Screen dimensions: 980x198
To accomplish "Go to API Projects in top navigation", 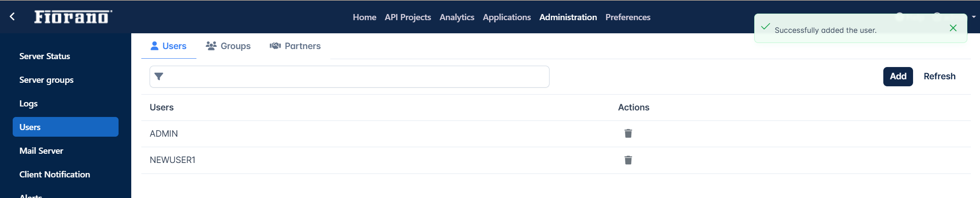I will (x=408, y=17).
